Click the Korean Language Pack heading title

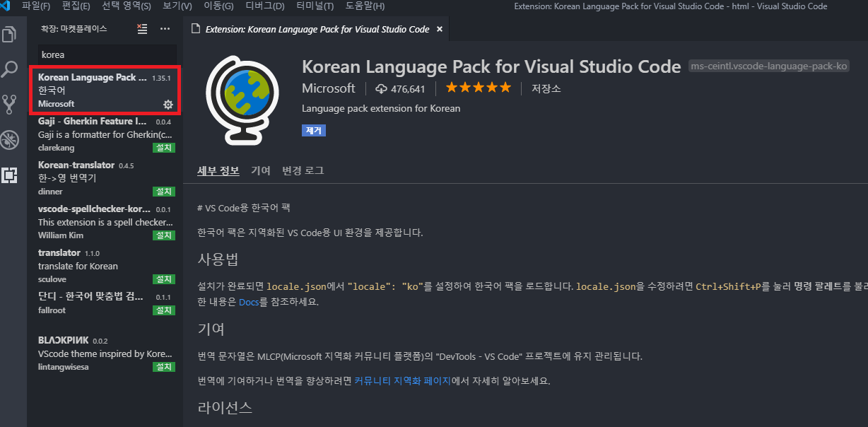pyautogui.click(x=491, y=66)
